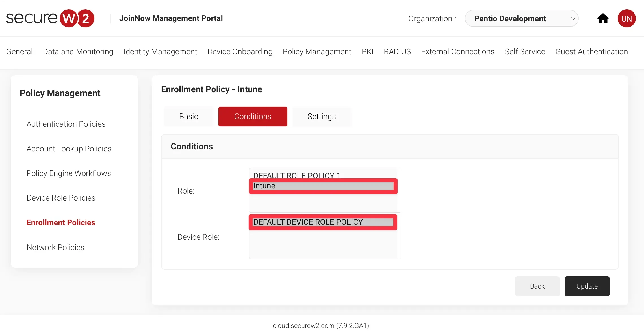Open Authentication Policies in sidebar
This screenshot has height=333, width=644.
pos(66,124)
